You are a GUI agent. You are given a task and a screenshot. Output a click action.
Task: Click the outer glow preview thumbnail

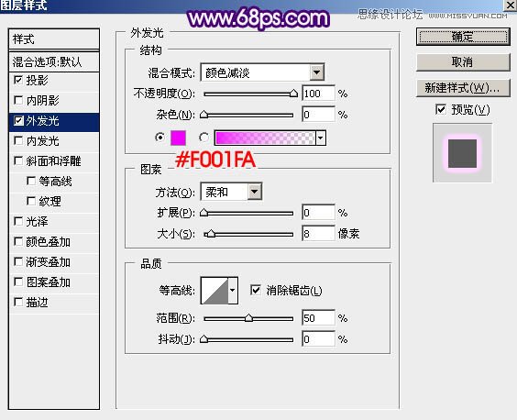(x=462, y=153)
